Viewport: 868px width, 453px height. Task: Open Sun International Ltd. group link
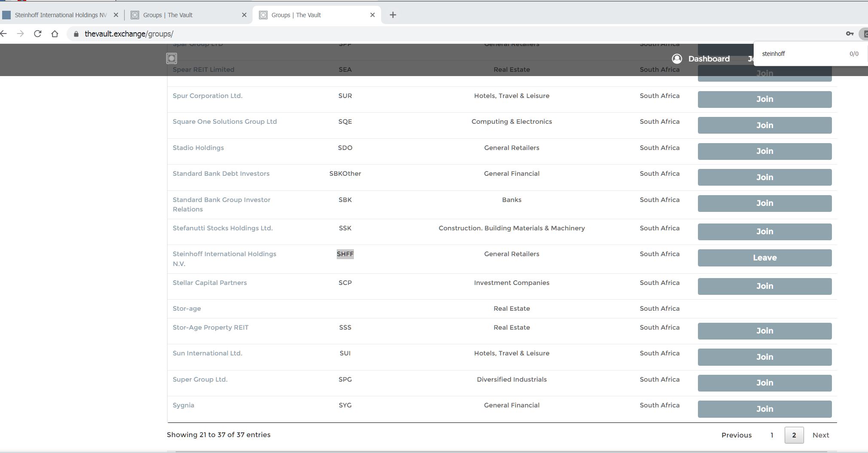(207, 353)
